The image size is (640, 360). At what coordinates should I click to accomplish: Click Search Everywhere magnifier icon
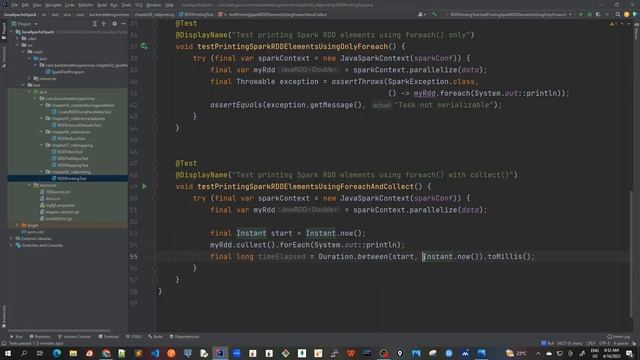point(618,14)
